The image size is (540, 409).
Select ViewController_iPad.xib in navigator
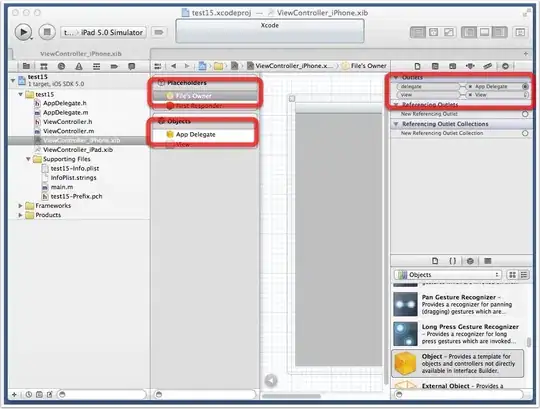(78, 149)
